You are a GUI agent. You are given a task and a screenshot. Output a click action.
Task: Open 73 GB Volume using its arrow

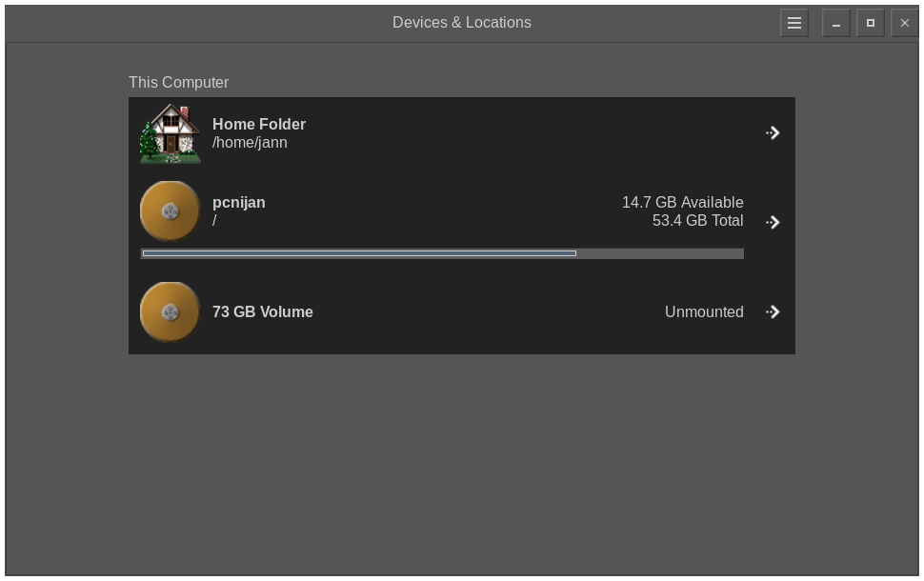[773, 311]
